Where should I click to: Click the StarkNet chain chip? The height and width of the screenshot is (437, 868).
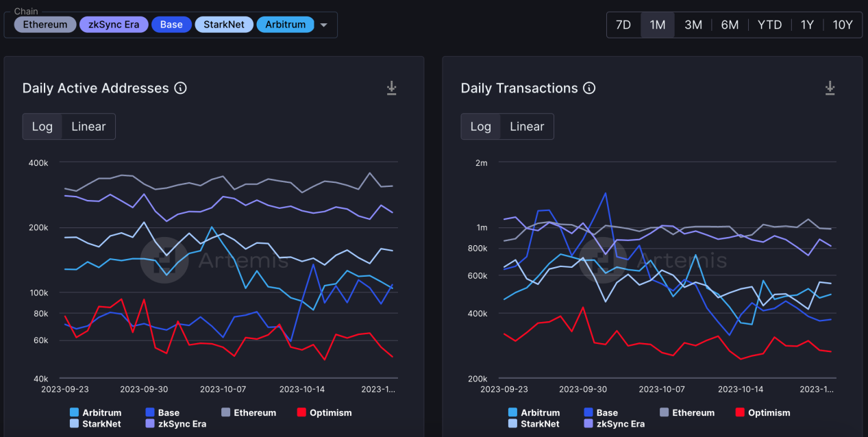[x=224, y=25]
